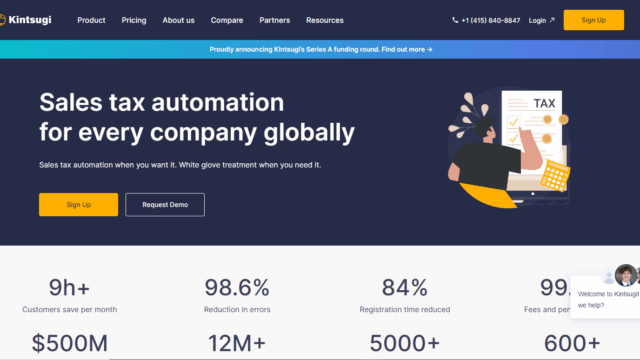Viewport: 640px width, 360px height.
Task: Open the Compare menu
Action: pyautogui.click(x=227, y=20)
